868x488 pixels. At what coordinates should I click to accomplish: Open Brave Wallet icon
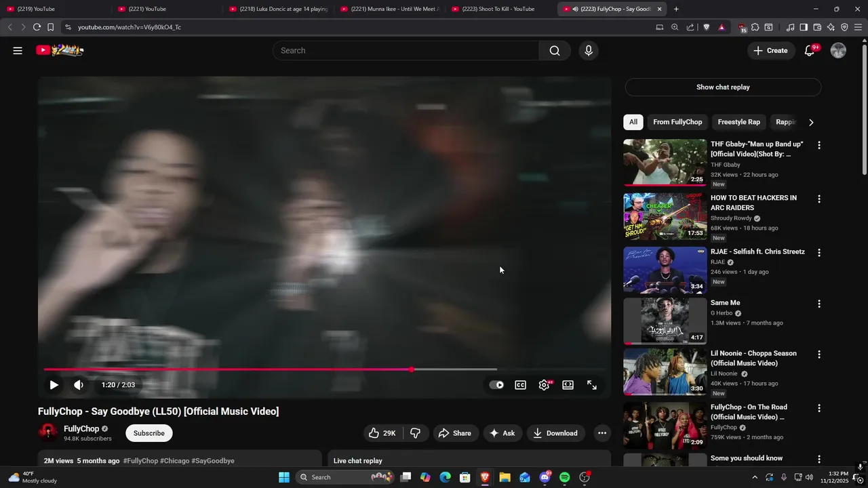[817, 27]
